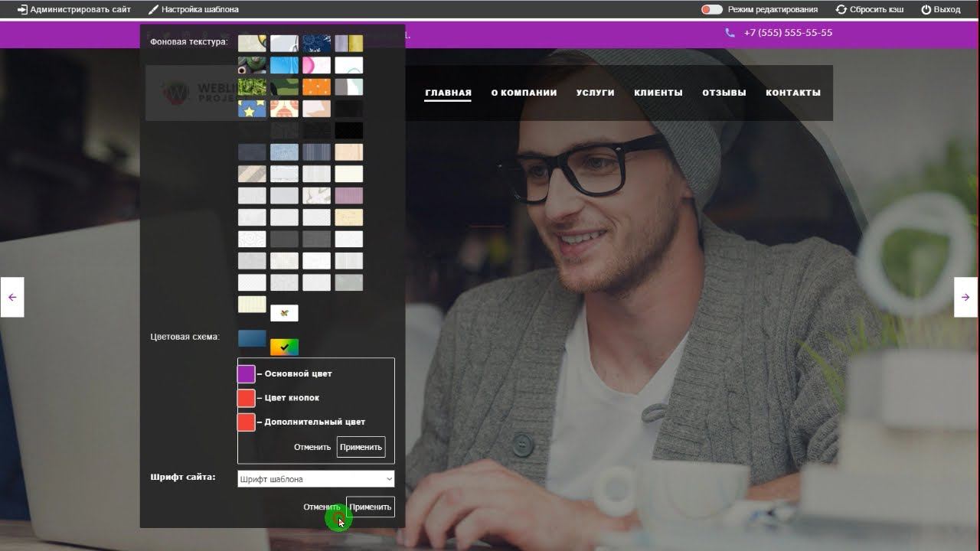Select the rainbow custom color scheme with checkmark
980x551 pixels.
point(284,347)
